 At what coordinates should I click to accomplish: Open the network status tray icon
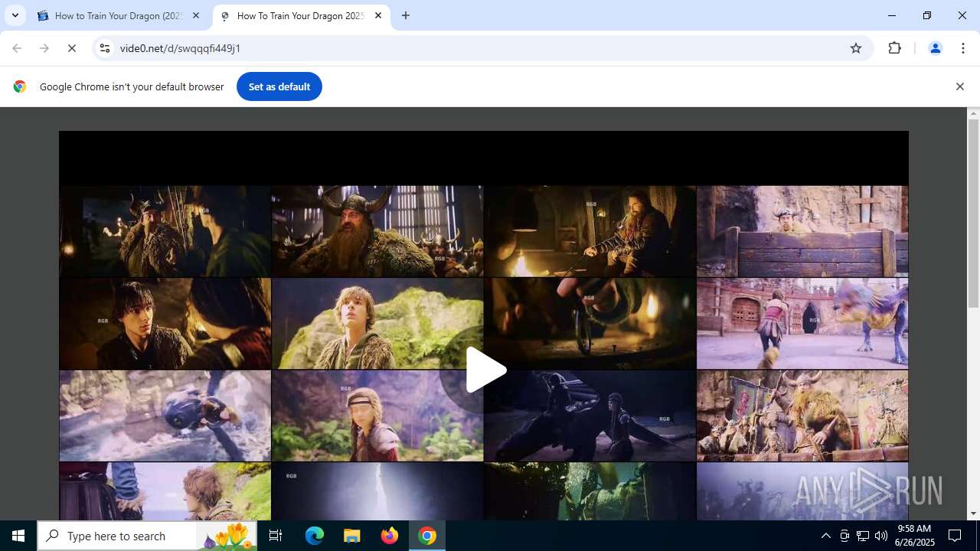863,536
